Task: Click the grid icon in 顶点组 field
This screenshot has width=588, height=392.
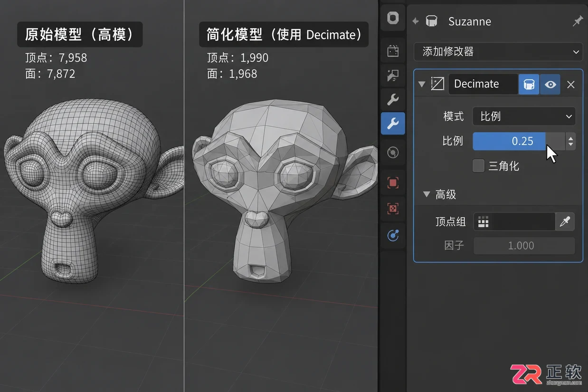Action: click(484, 221)
